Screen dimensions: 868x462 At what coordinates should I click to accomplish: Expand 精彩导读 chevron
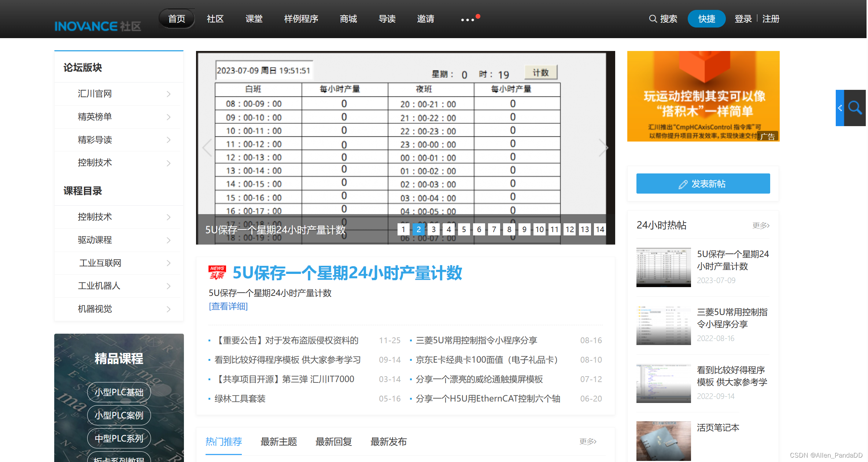pos(169,140)
